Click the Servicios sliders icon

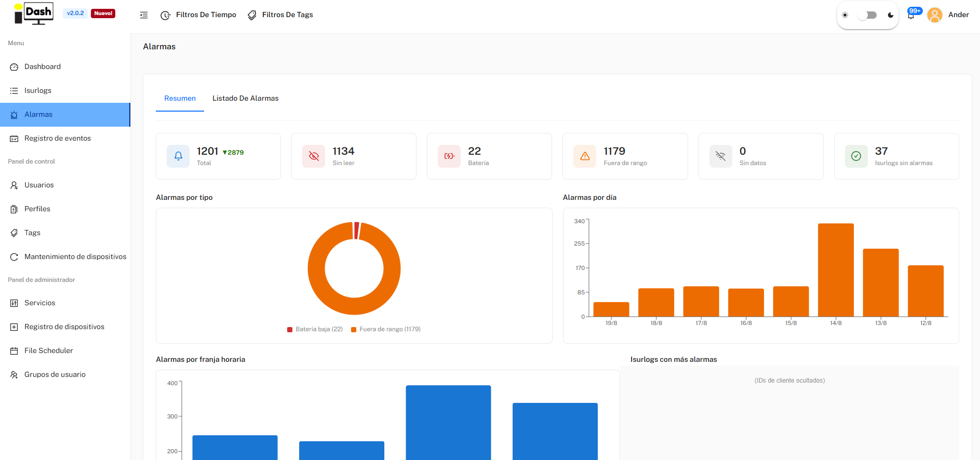14,303
